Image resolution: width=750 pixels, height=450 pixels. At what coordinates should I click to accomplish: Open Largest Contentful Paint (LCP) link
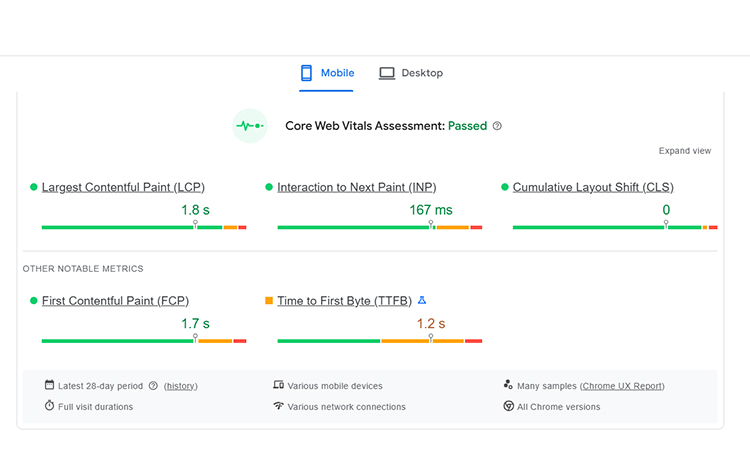pos(123,187)
